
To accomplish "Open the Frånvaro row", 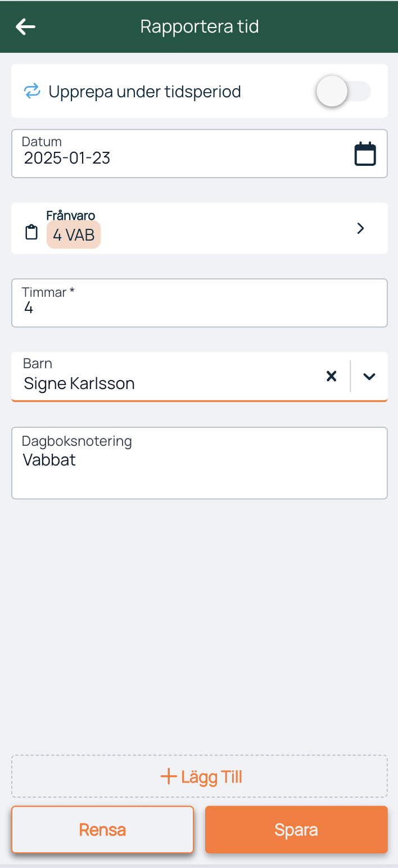I will pyautogui.click(x=200, y=228).
